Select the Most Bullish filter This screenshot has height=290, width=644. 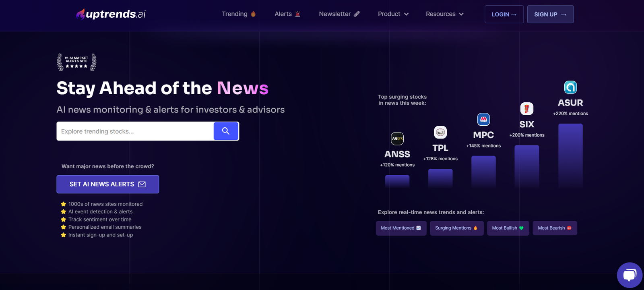(508, 228)
